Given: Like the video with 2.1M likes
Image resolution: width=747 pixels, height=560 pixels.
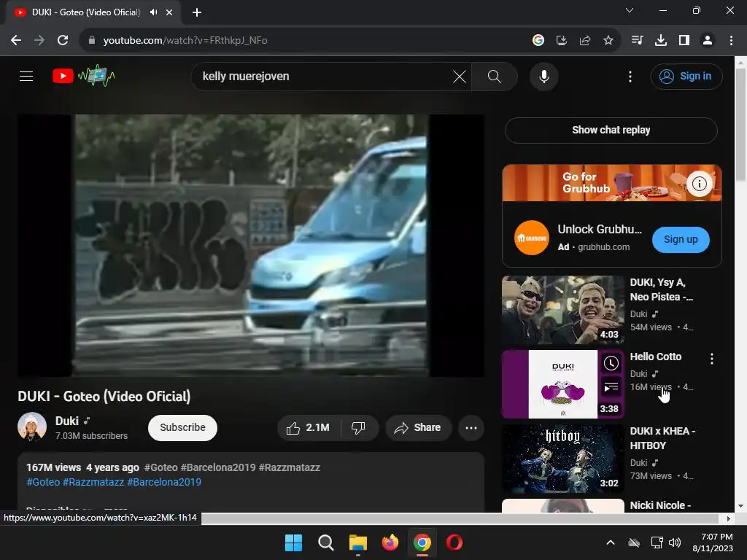Looking at the screenshot, I should (x=309, y=427).
